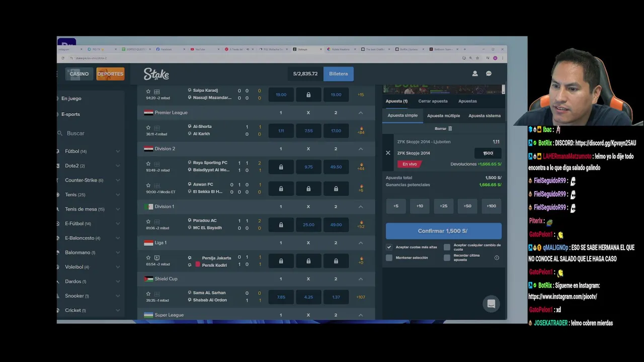
Task: Click Confirmar 1,500 S/ button
Action: (x=443, y=231)
